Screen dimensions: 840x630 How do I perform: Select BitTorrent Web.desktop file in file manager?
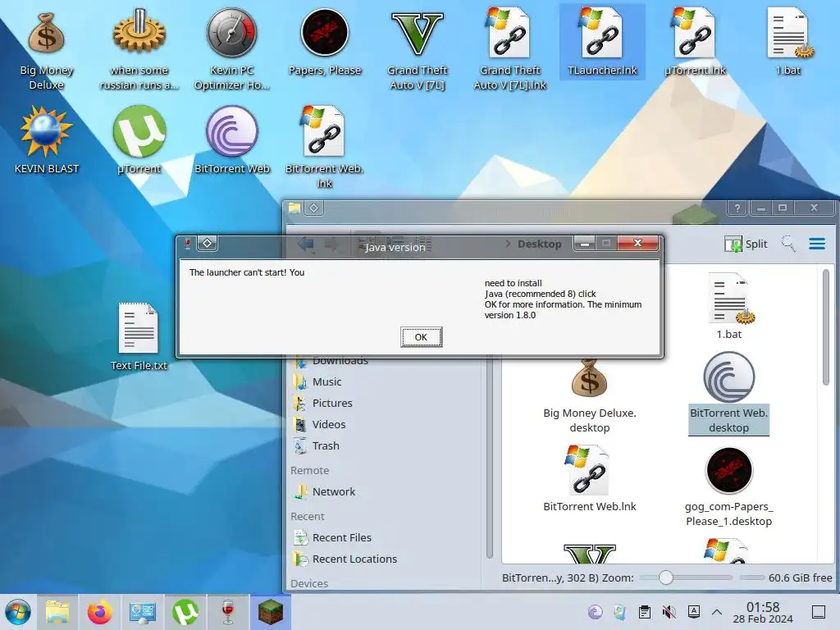pyautogui.click(x=728, y=394)
